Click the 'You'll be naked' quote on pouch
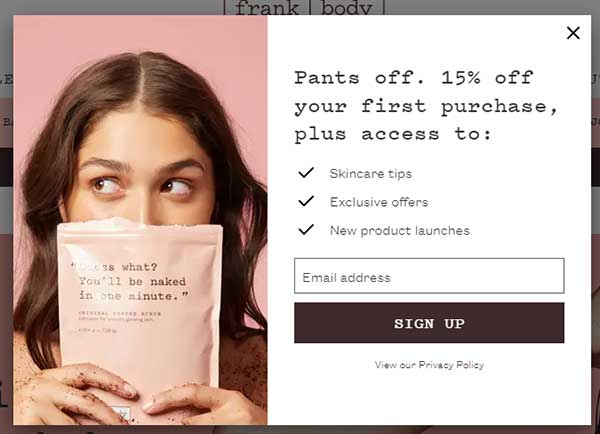 coord(132,281)
